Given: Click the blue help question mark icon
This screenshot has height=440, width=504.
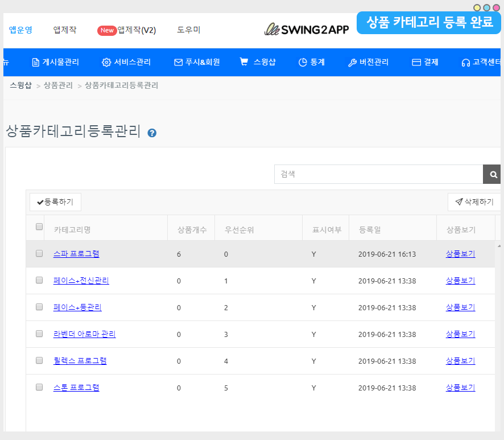Looking at the screenshot, I should pos(152,133).
